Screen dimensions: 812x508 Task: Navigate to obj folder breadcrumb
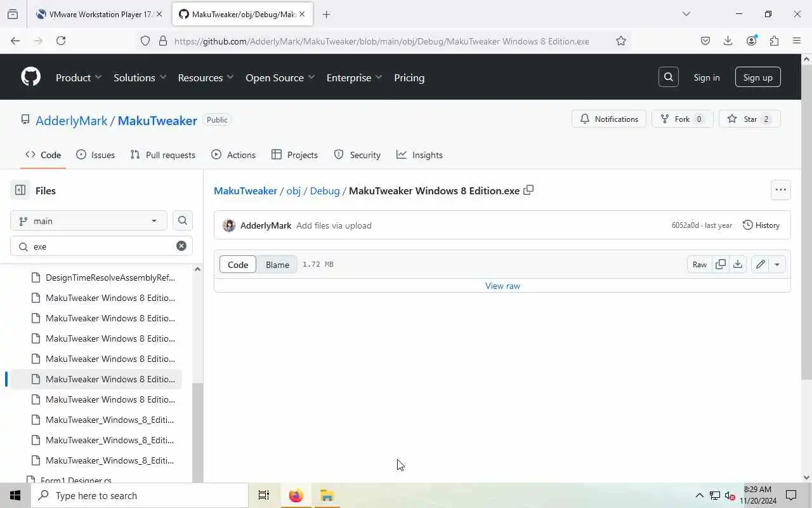294,190
